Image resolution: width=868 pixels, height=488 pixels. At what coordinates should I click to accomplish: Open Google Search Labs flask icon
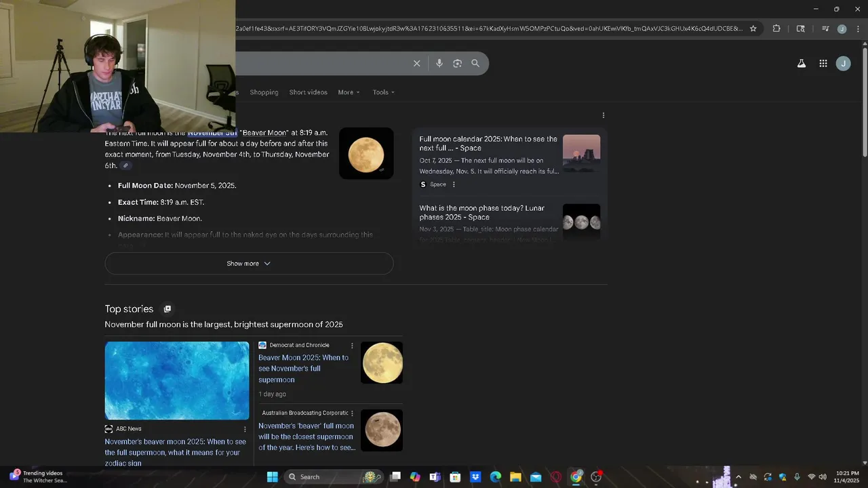coord(802,64)
